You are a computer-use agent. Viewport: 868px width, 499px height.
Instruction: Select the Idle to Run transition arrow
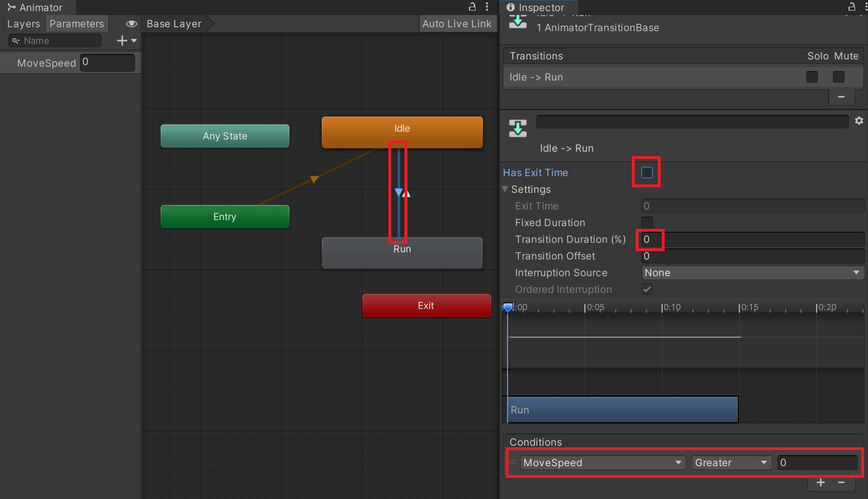398,192
